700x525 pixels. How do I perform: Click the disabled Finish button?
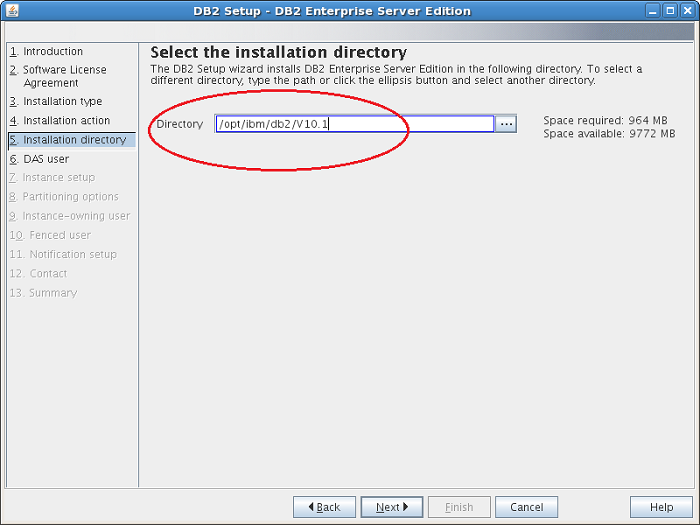(459, 507)
